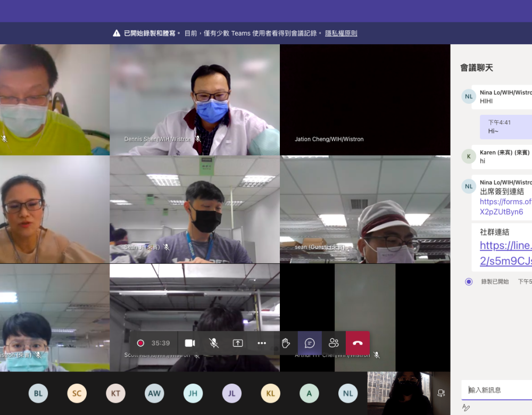Select the BL participant avatar

click(38, 394)
